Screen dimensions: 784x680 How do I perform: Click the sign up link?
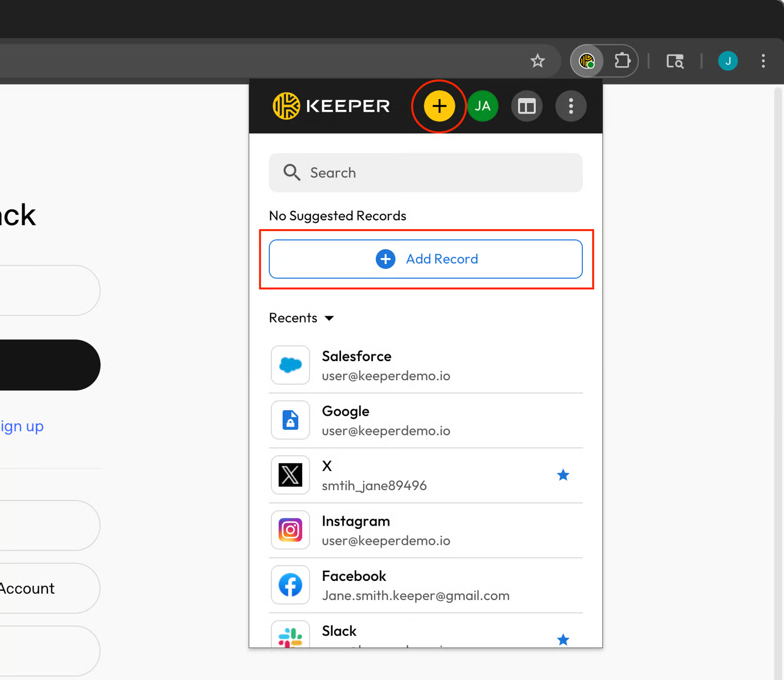22,427
